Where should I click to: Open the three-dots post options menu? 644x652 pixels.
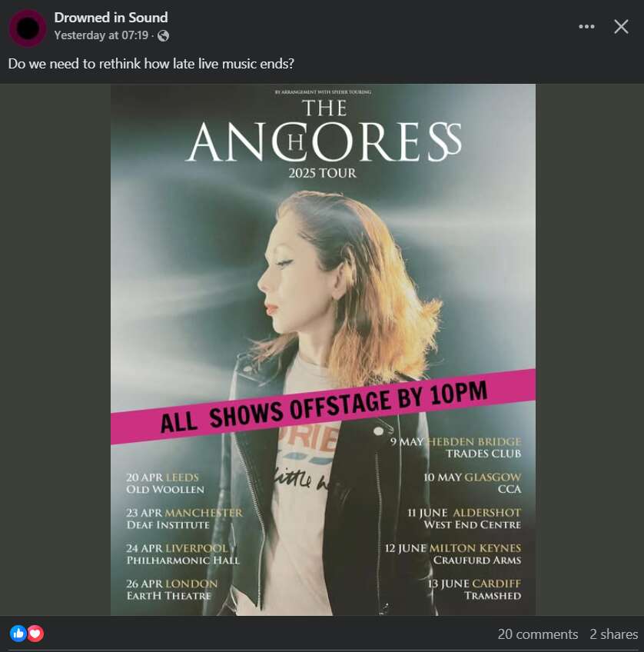pos(586,27)
